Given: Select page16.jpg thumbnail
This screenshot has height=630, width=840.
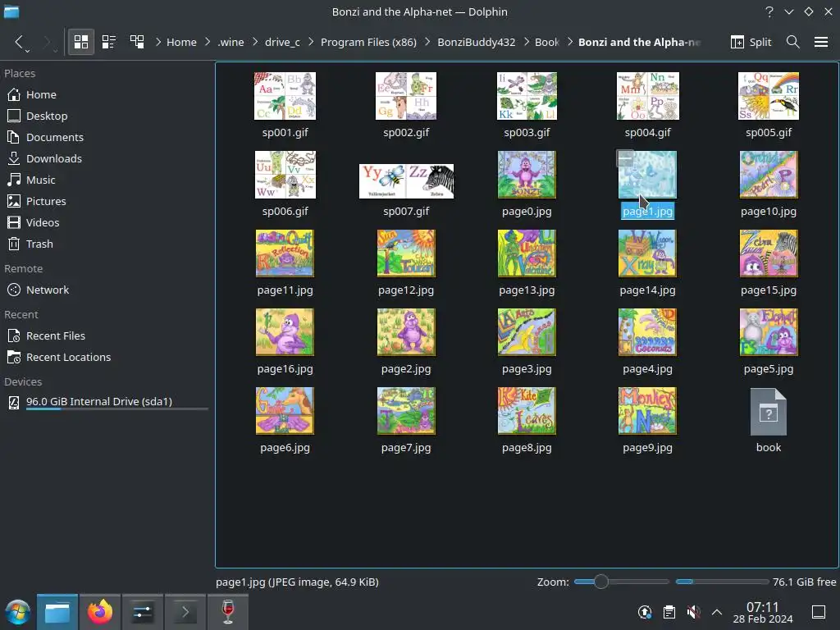Looking at the screenshot, I should 285,332.
